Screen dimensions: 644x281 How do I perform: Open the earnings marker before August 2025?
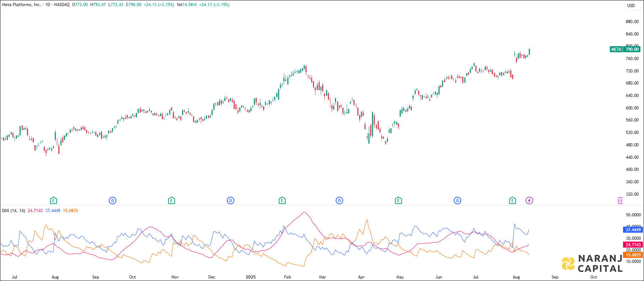[512, 201]
